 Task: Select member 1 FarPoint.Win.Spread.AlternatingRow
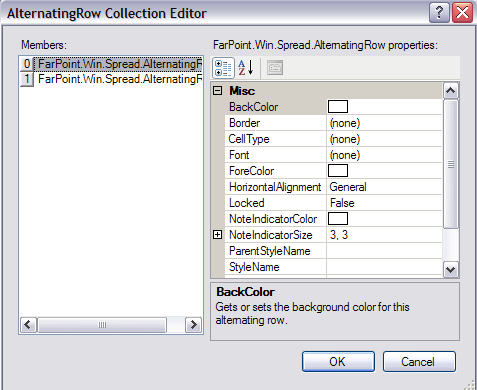[111, 79]
